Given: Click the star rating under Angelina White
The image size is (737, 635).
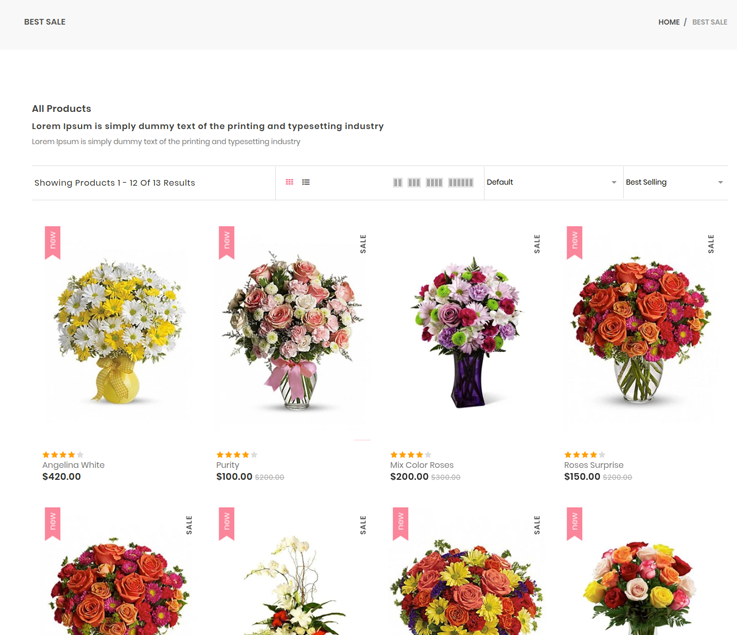Looking at the screenshot, I should click(63, 455).
